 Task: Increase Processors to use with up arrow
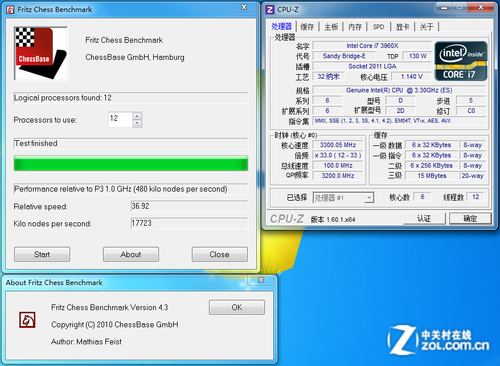[x=137, y=116]
